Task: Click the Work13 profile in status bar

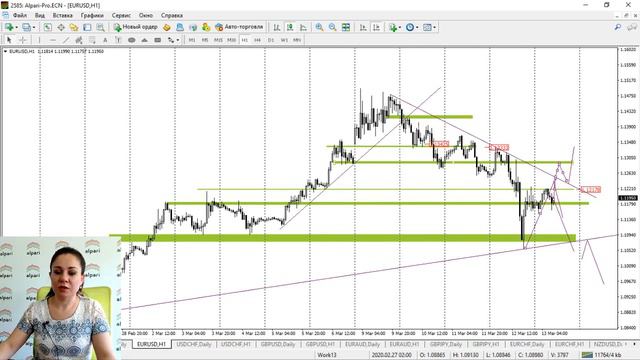Action: pos(327,355)
